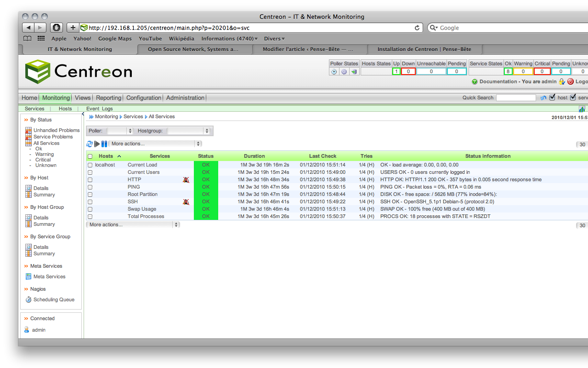The width and height of the screenshot is (588, 368).
Task: Open the Total Processes service link
Action: click(146, 217)
